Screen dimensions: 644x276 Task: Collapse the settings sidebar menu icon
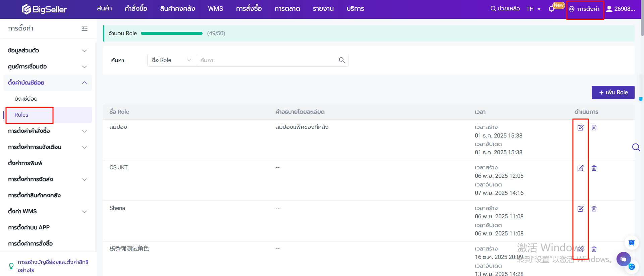tap(85, 29)
